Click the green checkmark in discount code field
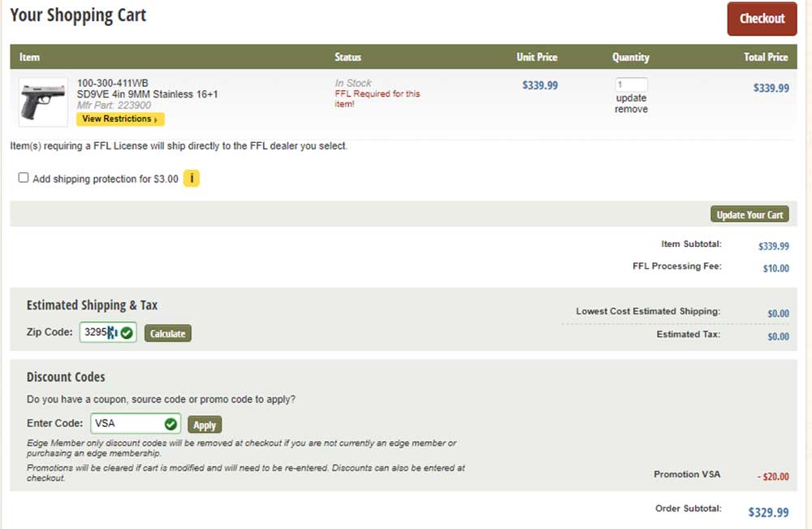The width and height of the screenshot is (812, 529). 171,424
